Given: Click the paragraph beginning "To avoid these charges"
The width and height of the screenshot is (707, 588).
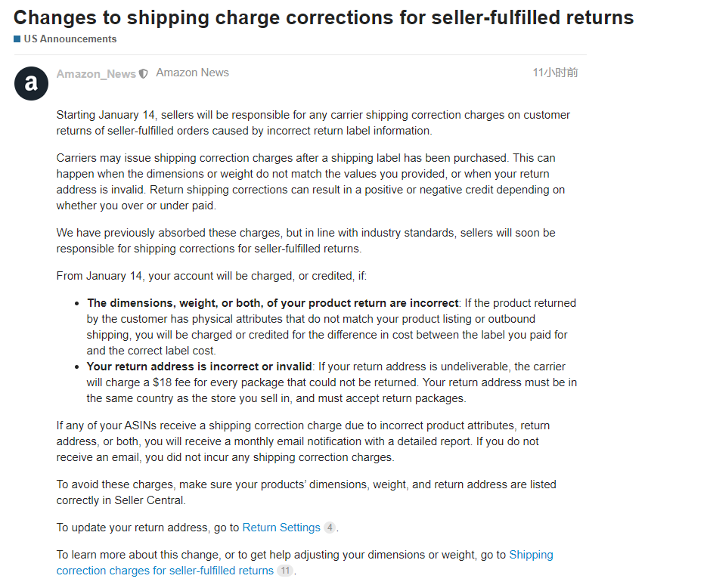Looking at the screenshot, I should click(x=305, y=492).
